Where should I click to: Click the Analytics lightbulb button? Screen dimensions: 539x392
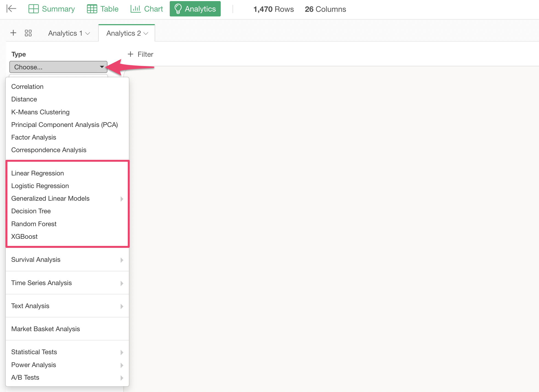(195, 9)
